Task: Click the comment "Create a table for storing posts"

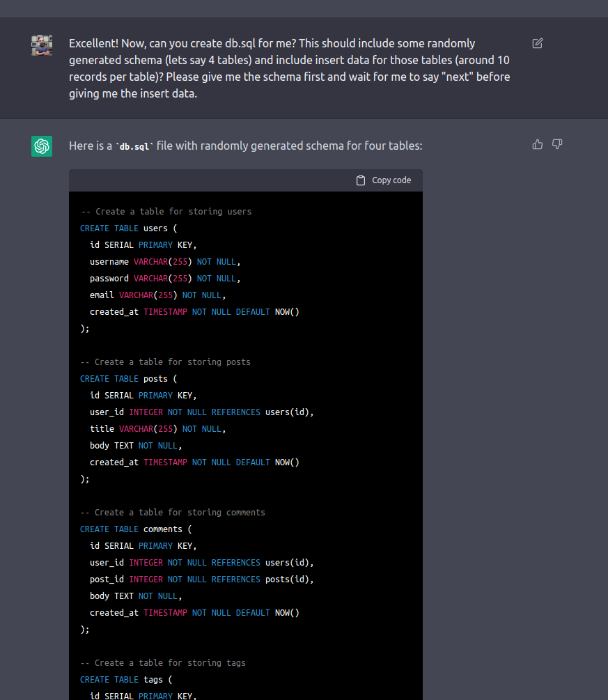Action: pos(166,362)
